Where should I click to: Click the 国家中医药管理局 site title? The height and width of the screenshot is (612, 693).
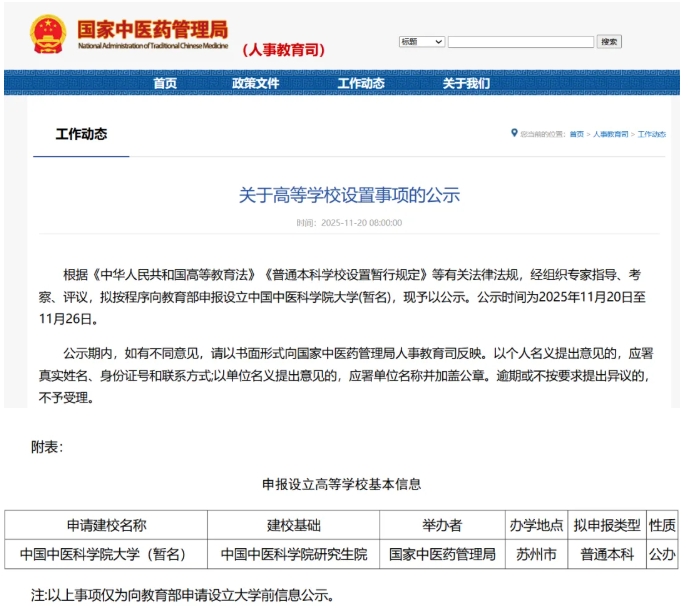[x=152, y=30]
